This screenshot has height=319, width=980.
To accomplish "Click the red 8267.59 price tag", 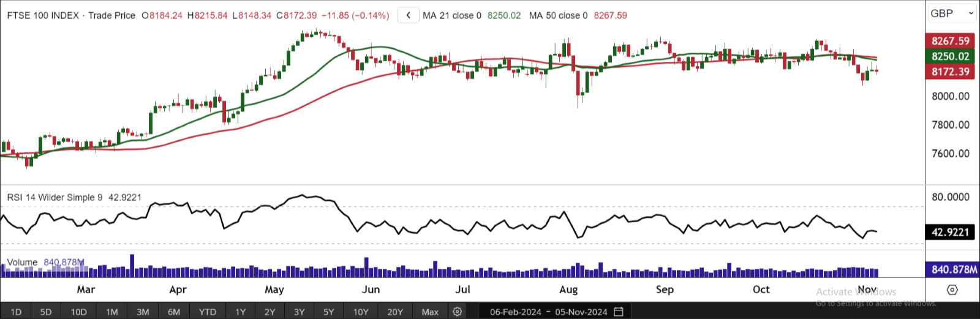I will tap(951, 41).
